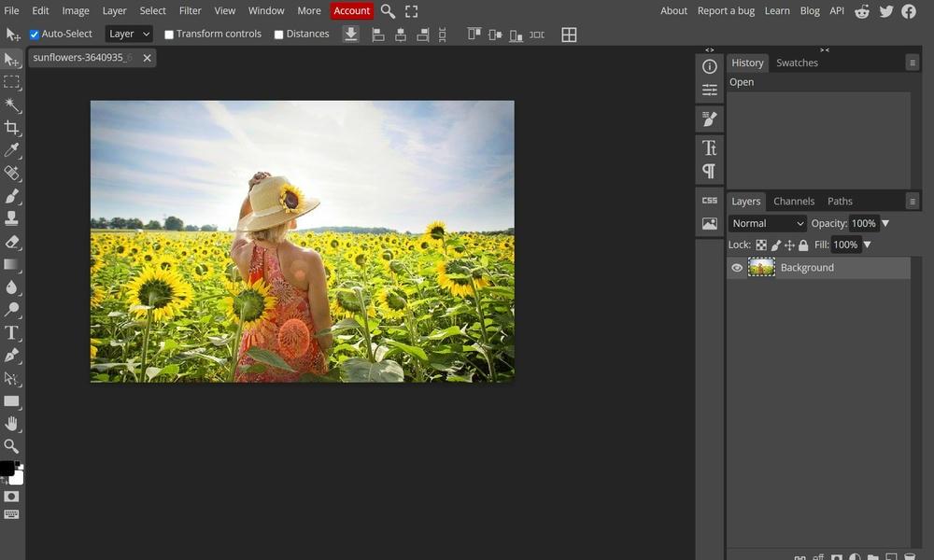This screenshot has width=934, height=560.
Task: Hide the Background layer
Action: (737, 268)
